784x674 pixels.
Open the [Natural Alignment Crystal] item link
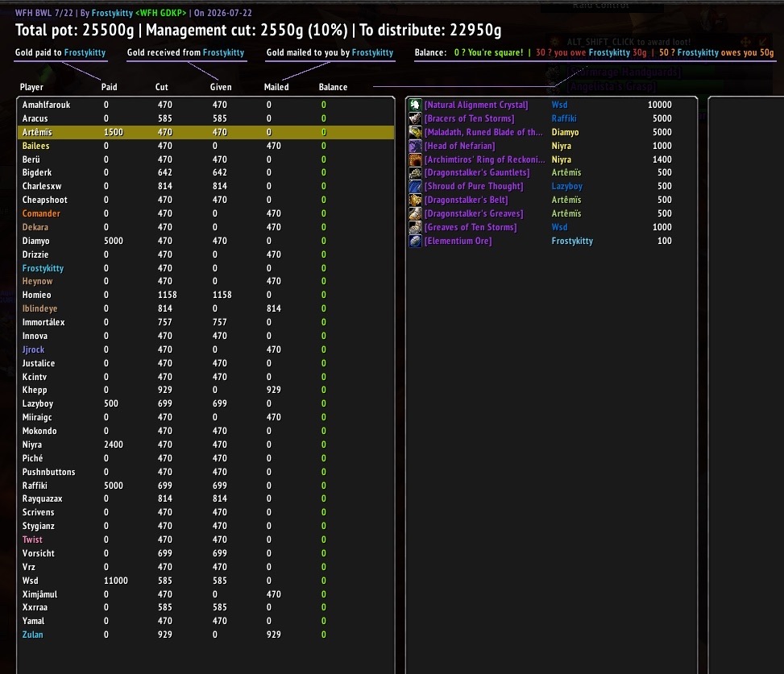click(476, 105)
